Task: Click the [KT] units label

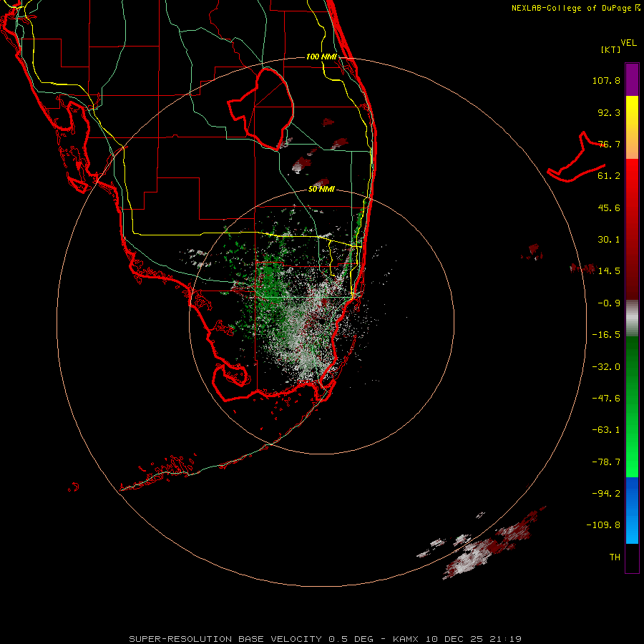Action: click(x=611, y=49)
